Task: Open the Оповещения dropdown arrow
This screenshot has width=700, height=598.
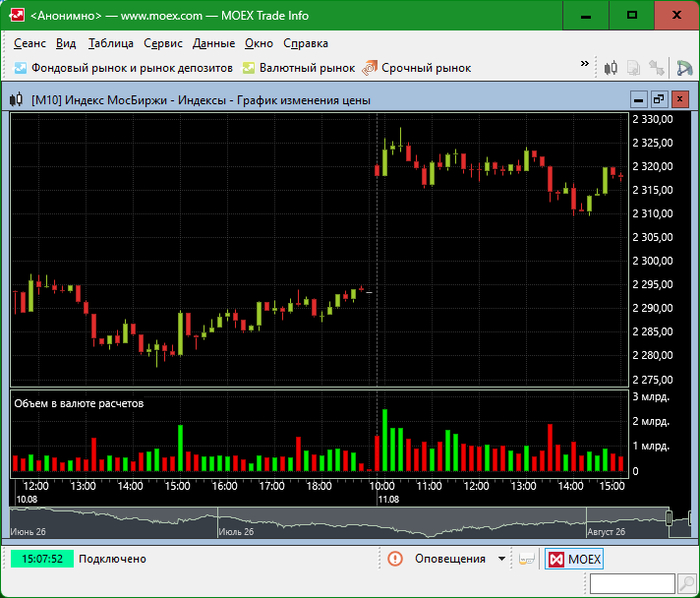Action: [x=502, y=559]
